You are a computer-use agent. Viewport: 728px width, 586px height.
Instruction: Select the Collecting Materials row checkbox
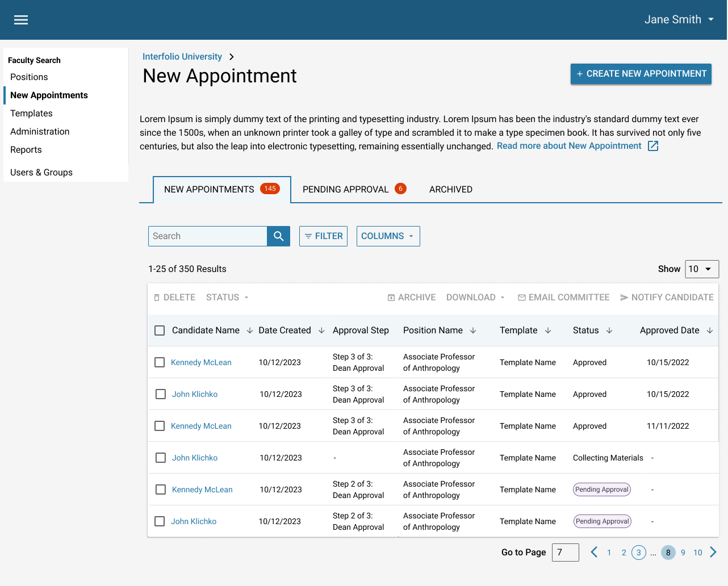pos(161,458)
